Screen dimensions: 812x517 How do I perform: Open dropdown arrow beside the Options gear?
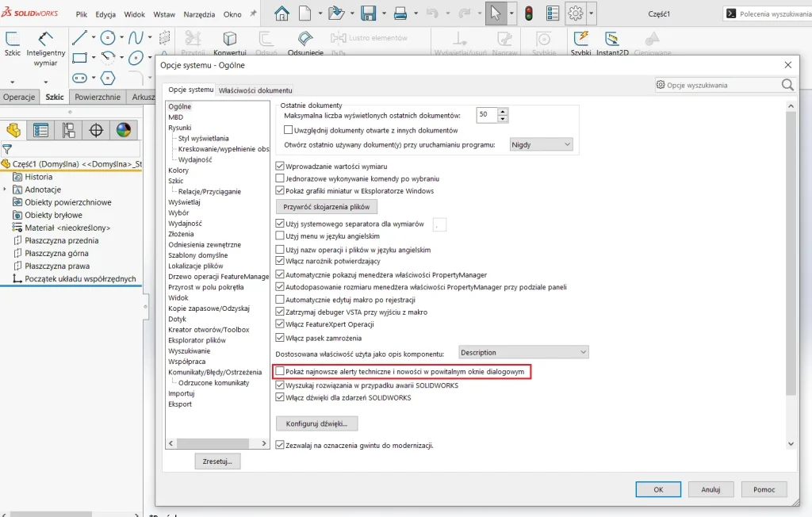point(591,13)
